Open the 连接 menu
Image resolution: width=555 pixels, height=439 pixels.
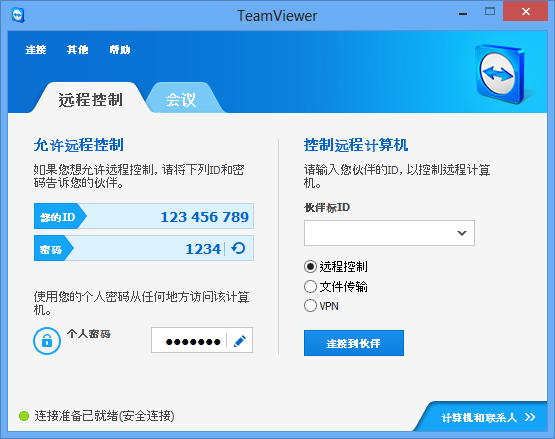[36, 50]
